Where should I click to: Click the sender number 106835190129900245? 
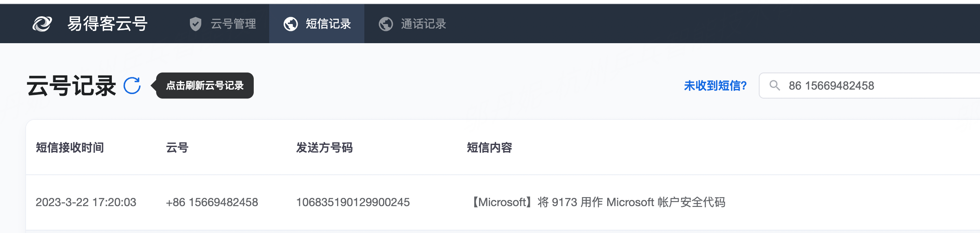coord(353,202)
